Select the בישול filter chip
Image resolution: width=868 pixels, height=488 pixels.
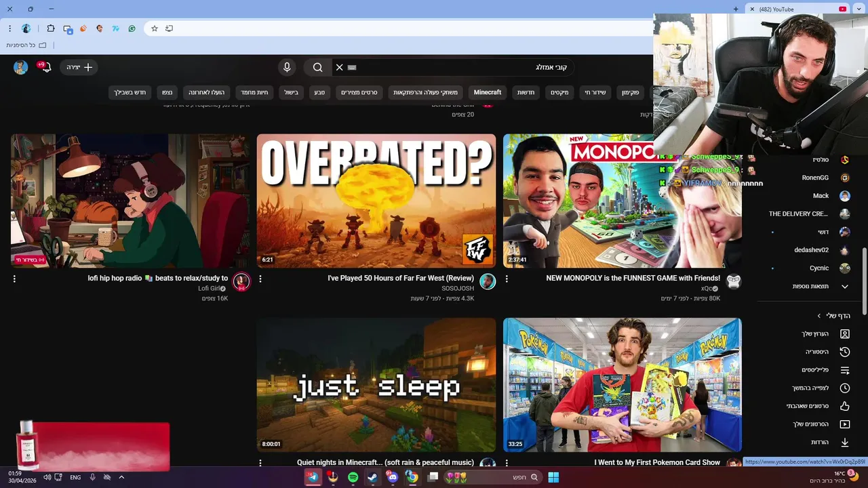(x=291, y=92)
